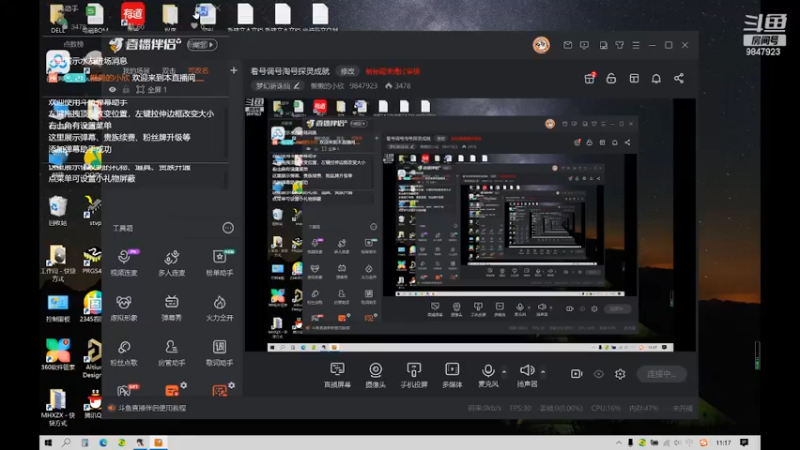The image size is (800, 450).
Task: Open 斗鱼直播伴侣使用教程 tutorial link
Action: (152, 408)
